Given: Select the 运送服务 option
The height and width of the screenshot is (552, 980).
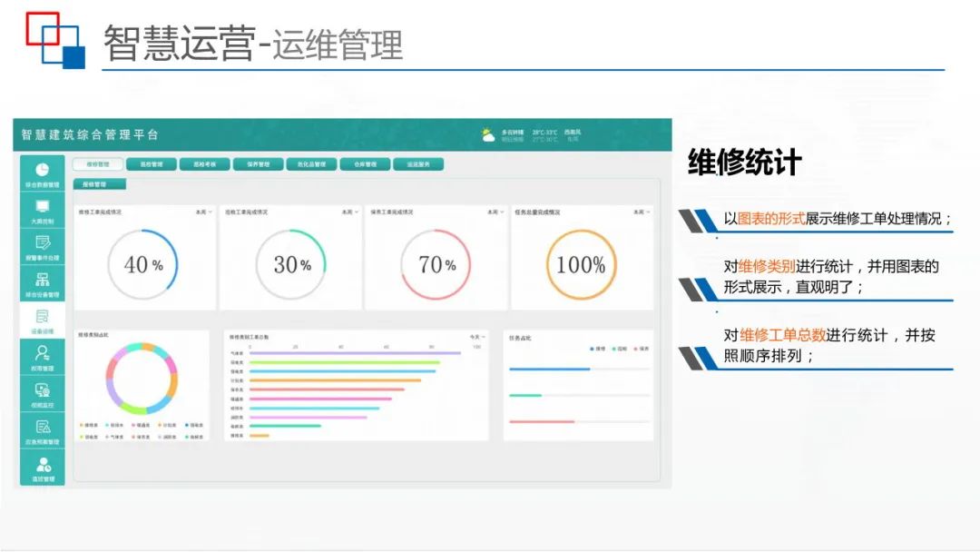Looking at the screenshot, I should pyautogui.click(x=417, y=164).
